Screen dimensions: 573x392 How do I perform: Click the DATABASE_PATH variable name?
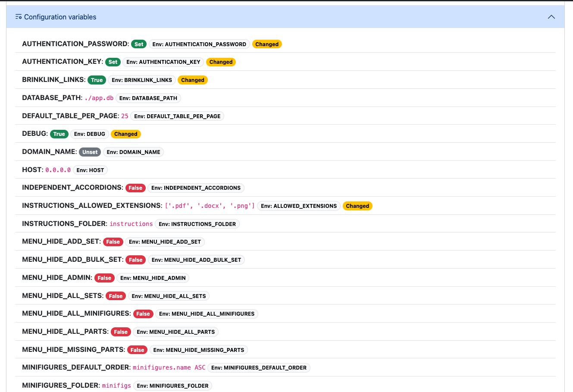point(51,98)
